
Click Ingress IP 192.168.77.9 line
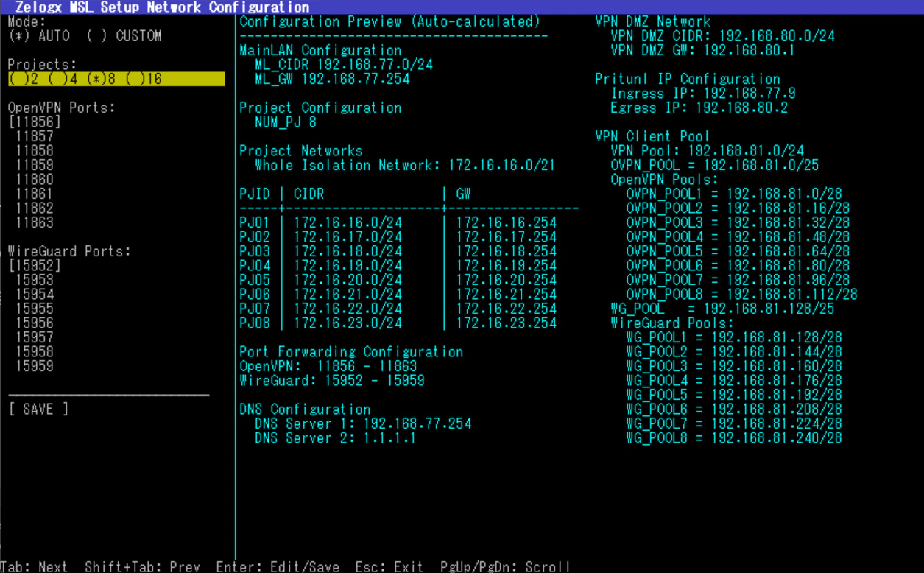[x=703, y=94]
